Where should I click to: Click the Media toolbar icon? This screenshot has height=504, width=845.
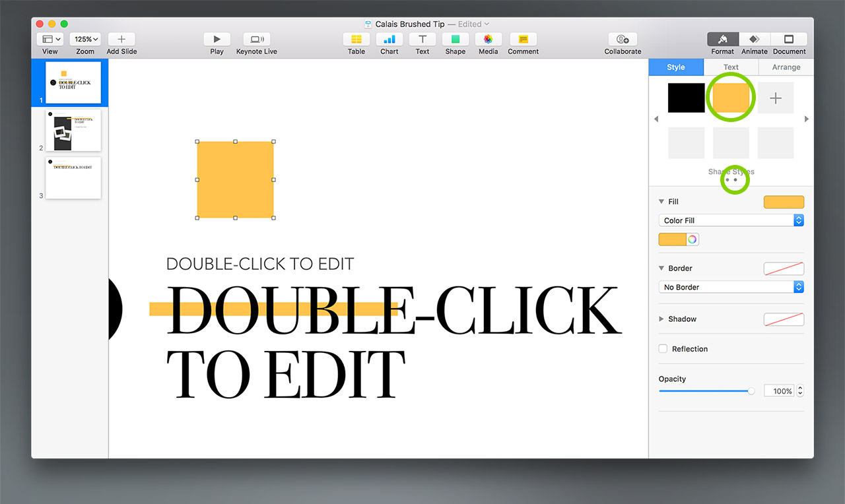(489, 40)
